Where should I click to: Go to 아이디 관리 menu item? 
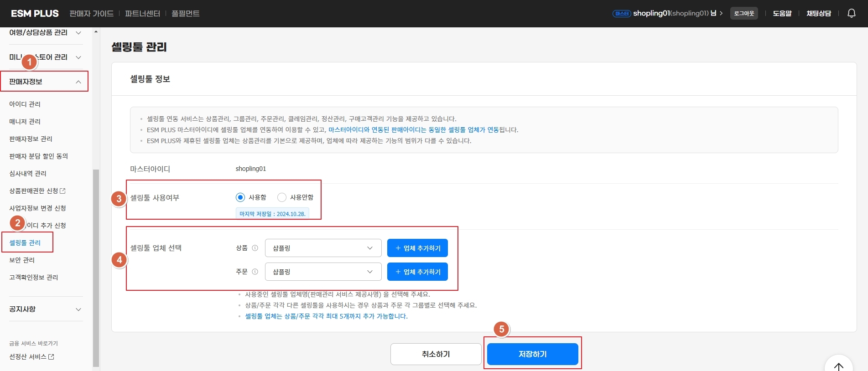[25, 104]
